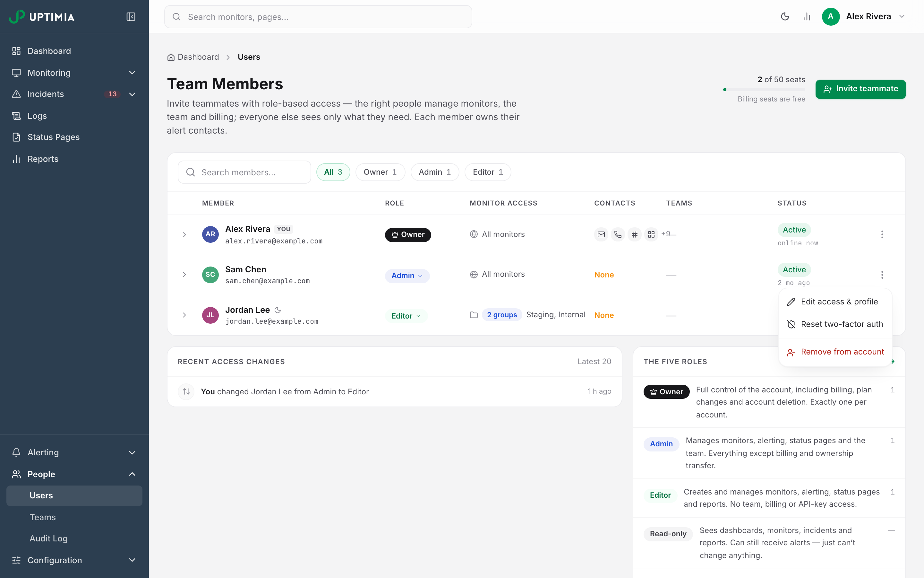924x578 pixels.
Task: Click Alex Rivera's email contact icon
Action: [x=601, y=234]
